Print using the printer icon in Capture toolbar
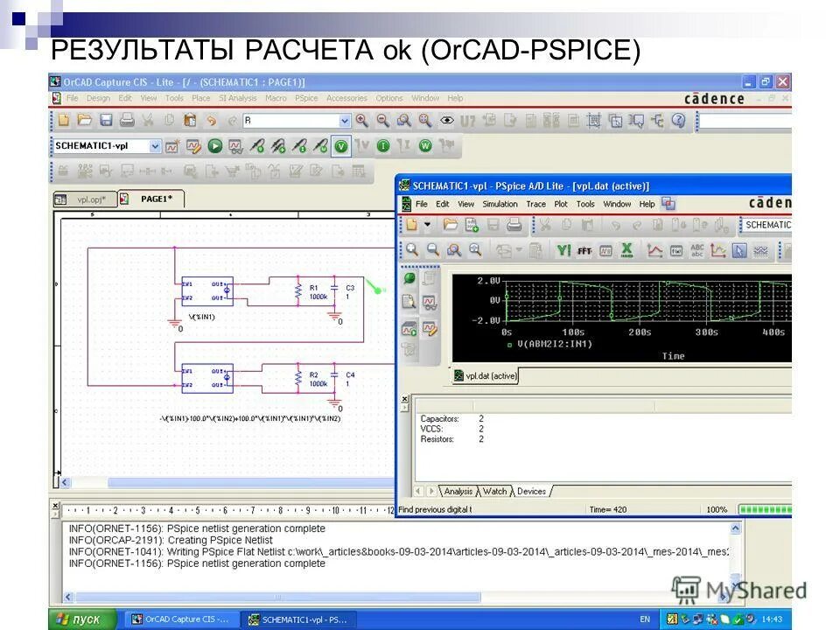This screenshot has height=630, width=840. click(x=127, y=120)
